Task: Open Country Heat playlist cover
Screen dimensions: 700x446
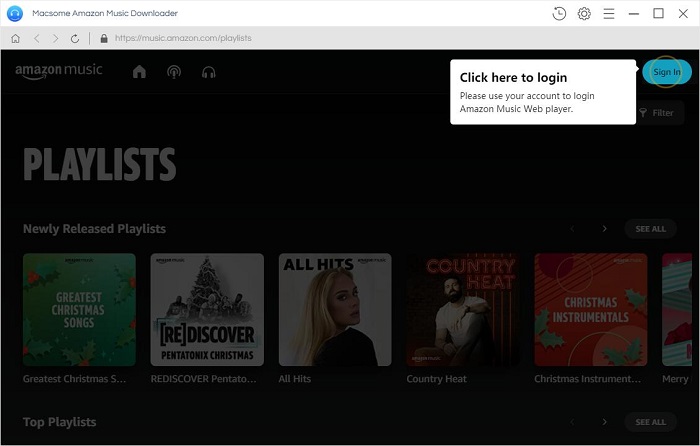Action: (463, 310)
